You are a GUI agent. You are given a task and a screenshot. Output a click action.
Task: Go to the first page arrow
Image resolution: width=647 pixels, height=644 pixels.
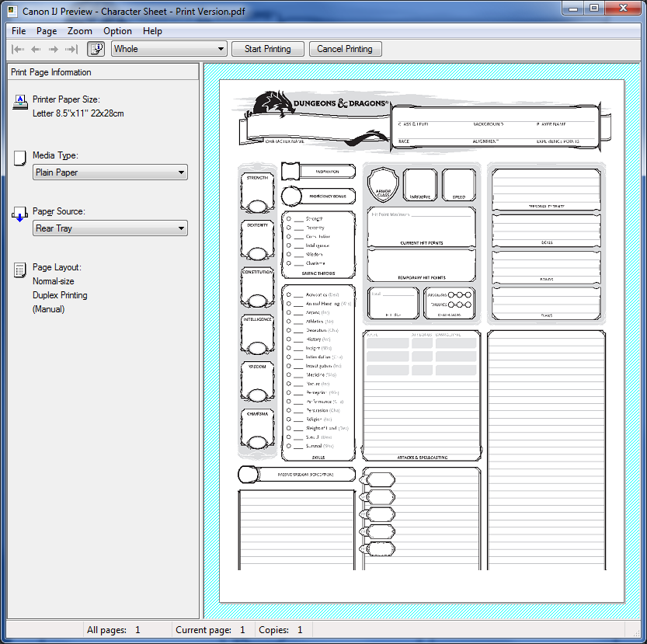pyautogui.click(x=19, y=49)
